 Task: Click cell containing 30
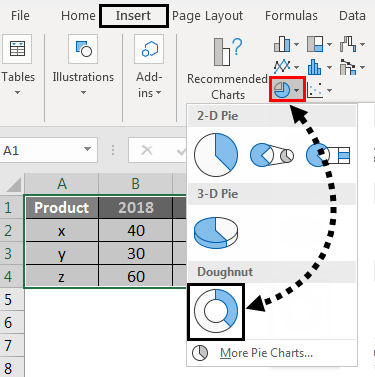pyautogui.click(x=136, y=254)
